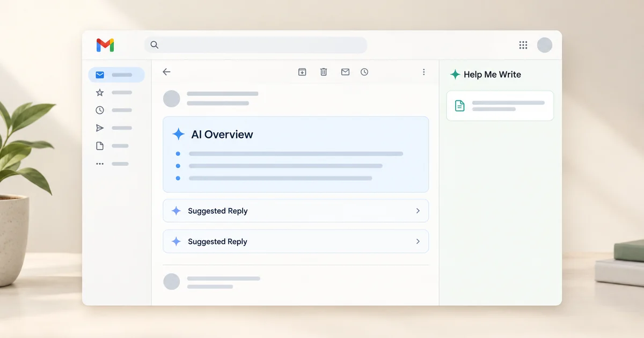
Task: Delete the email with trash icon
Action: pyautogui.click(x=324, y=72)
